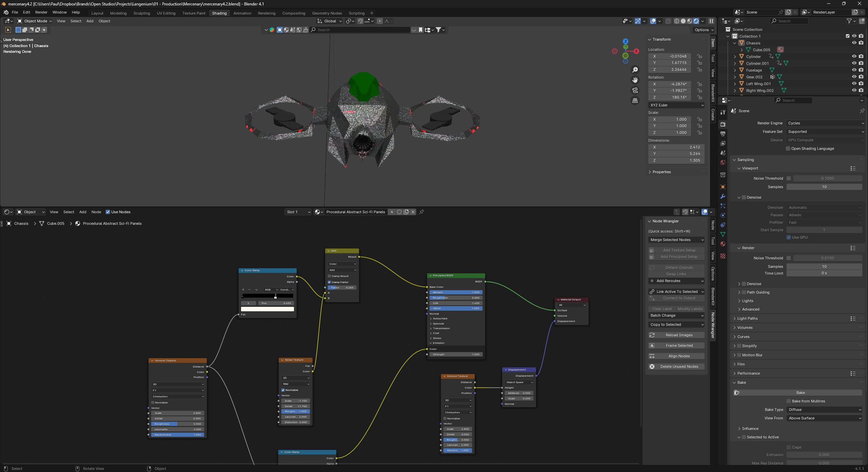Uncheck Use Nodes in the shader editor header

coord(108,212)
